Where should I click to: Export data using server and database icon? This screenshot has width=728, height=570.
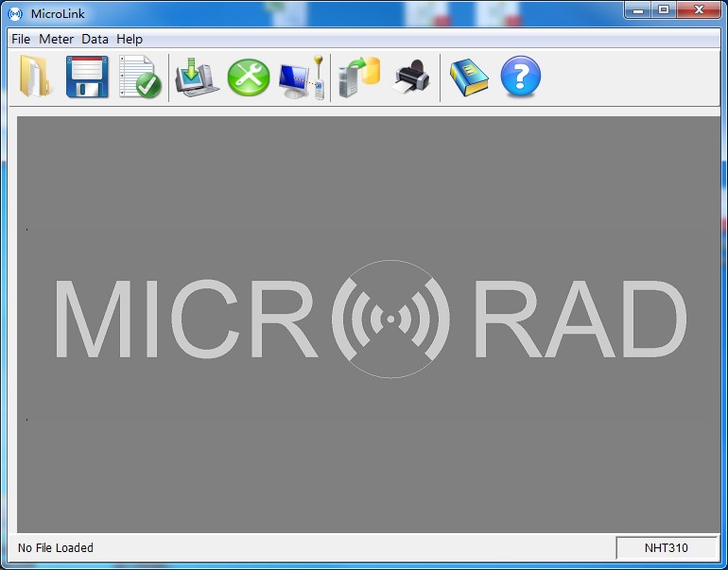pyautogui.click(x=359, y=78)
